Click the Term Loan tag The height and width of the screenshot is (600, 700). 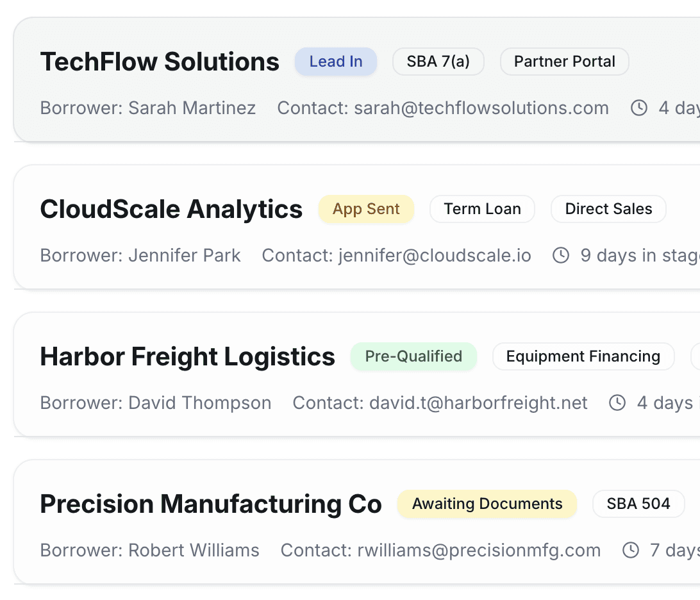click(482, 209)
